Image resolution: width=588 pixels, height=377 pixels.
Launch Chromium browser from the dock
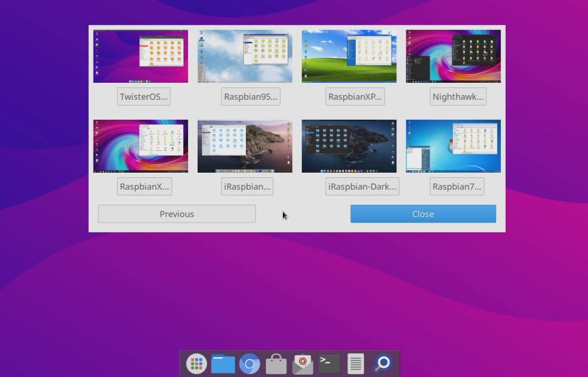tap(249, 363)
